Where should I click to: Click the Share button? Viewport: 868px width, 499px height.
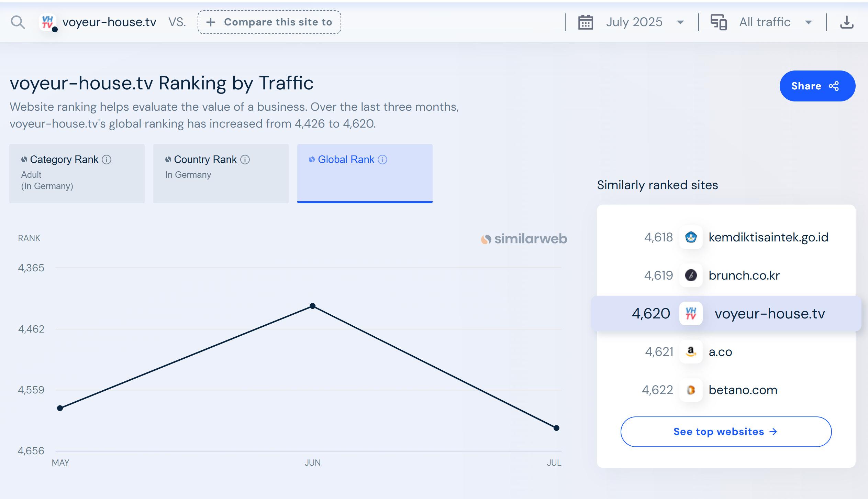coord(817,86)
